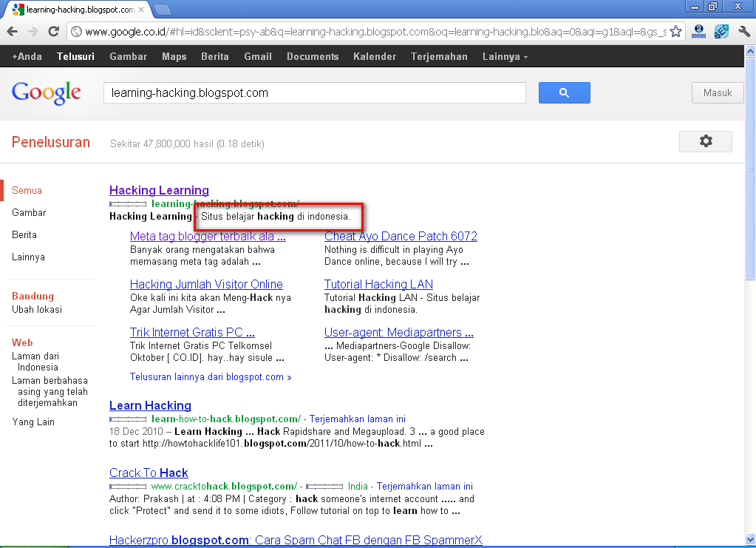Select the Semua filter in the sidebar
The image size is (756, 548).
pos(27,190)
